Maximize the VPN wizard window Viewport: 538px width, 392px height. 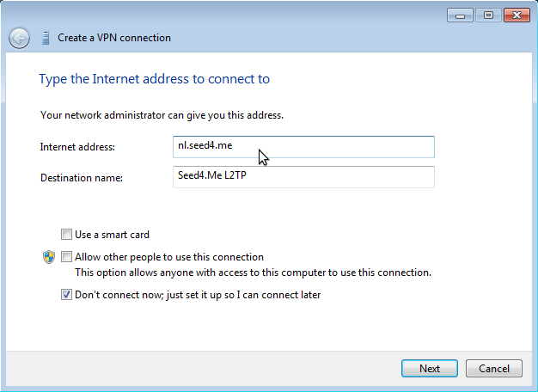pos(486,15)
